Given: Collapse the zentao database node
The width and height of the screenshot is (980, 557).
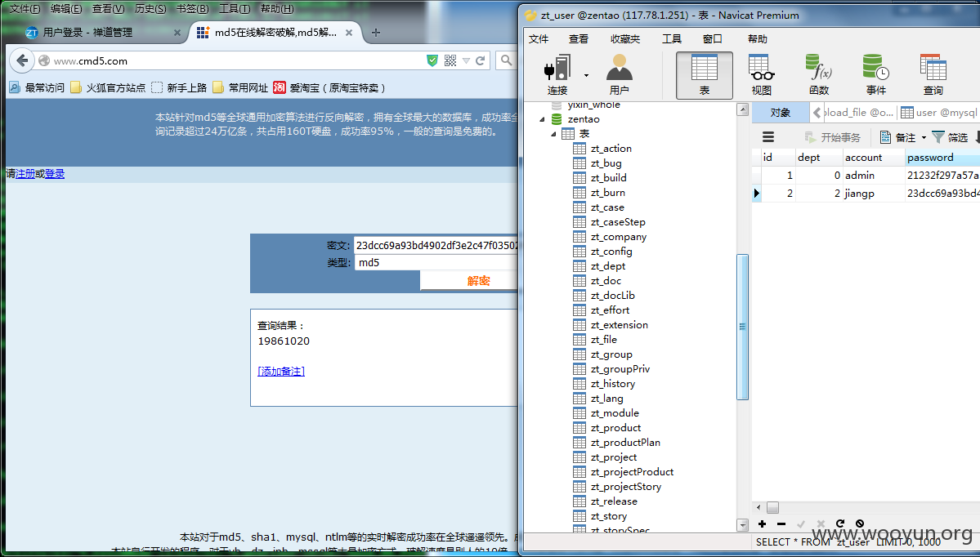Looking at the screenshot, I should click(x=543, y=119).
